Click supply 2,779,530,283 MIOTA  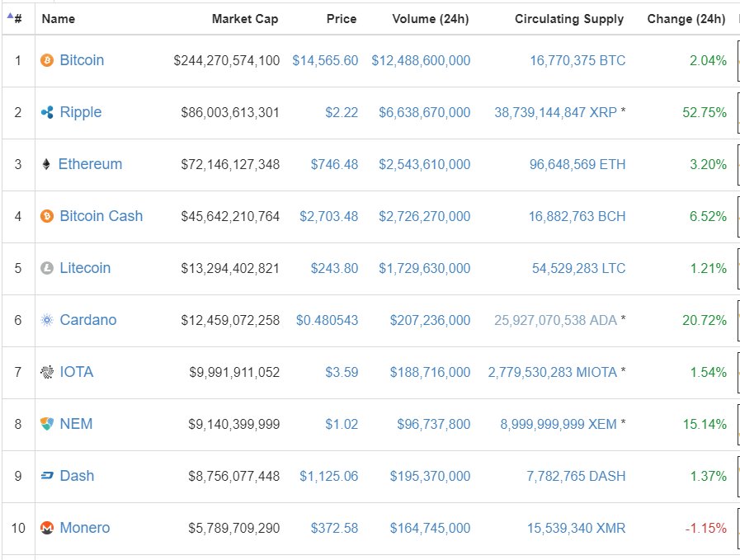point(553,372)
